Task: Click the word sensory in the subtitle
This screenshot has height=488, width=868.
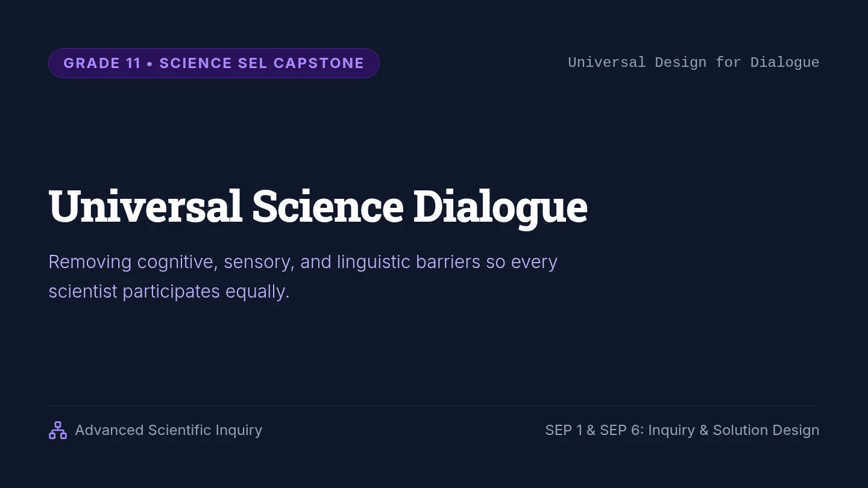Action: [x=259, y=263]
